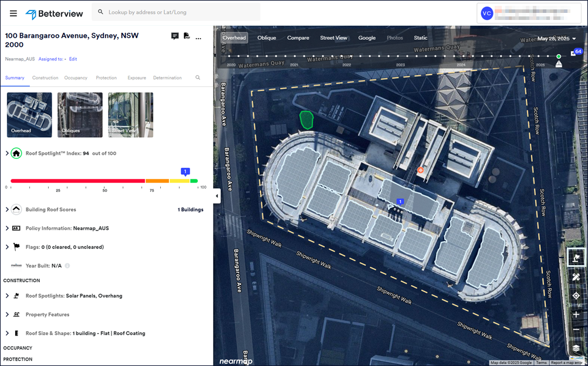Open the Street View image thumbnail

(130, 115)
